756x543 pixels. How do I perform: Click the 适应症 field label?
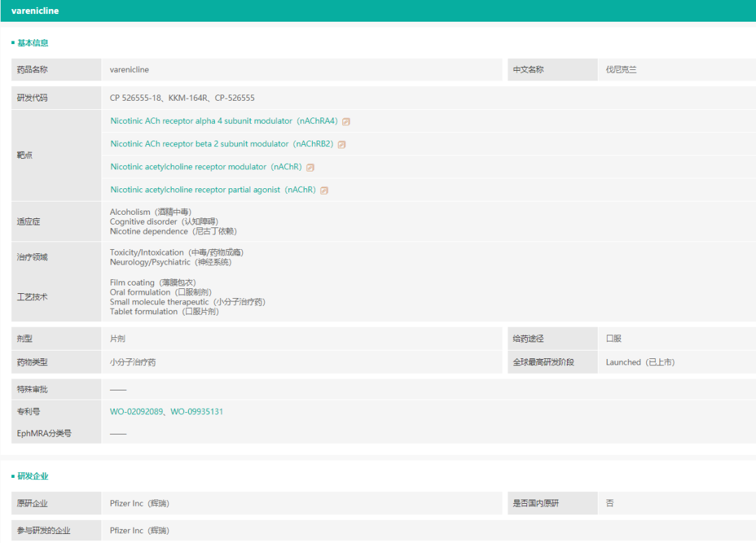[29, 222]
